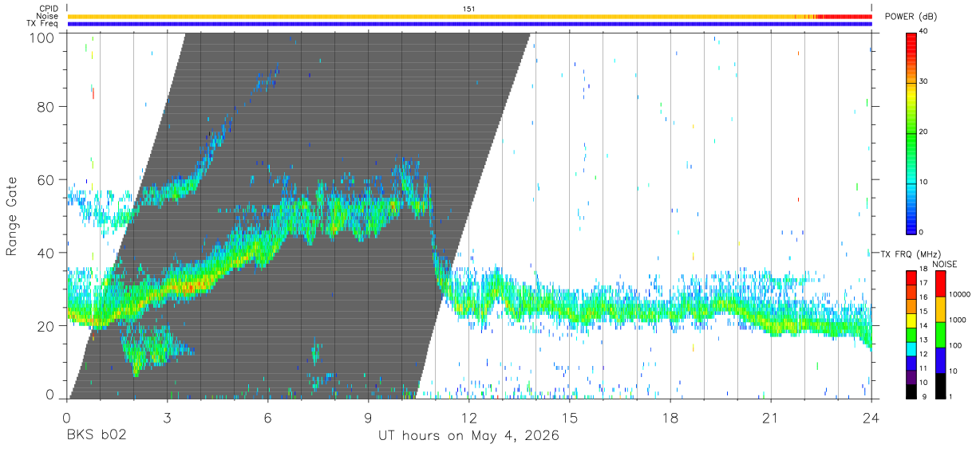
Task: Click the Range Gate axis label
Action: pos(11,217)
